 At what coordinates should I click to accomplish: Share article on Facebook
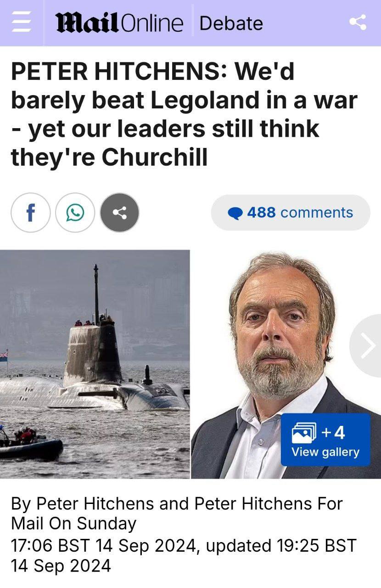30,213
